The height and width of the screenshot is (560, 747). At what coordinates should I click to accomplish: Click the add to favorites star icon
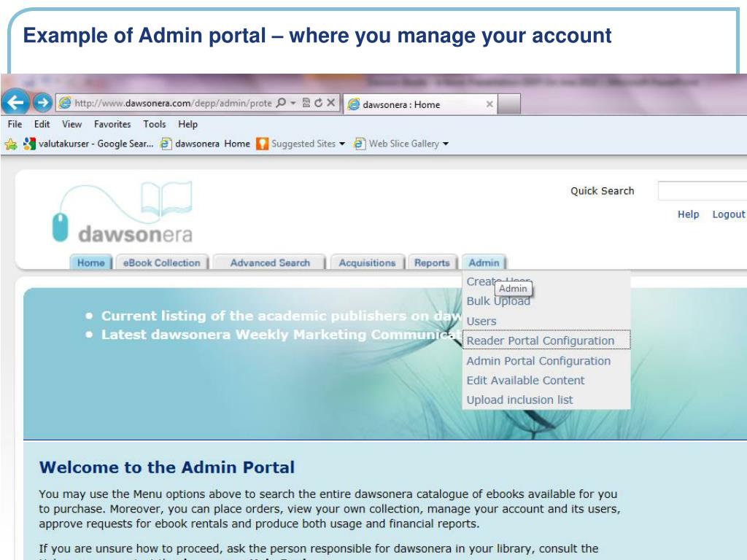click(x=11, y=144)
